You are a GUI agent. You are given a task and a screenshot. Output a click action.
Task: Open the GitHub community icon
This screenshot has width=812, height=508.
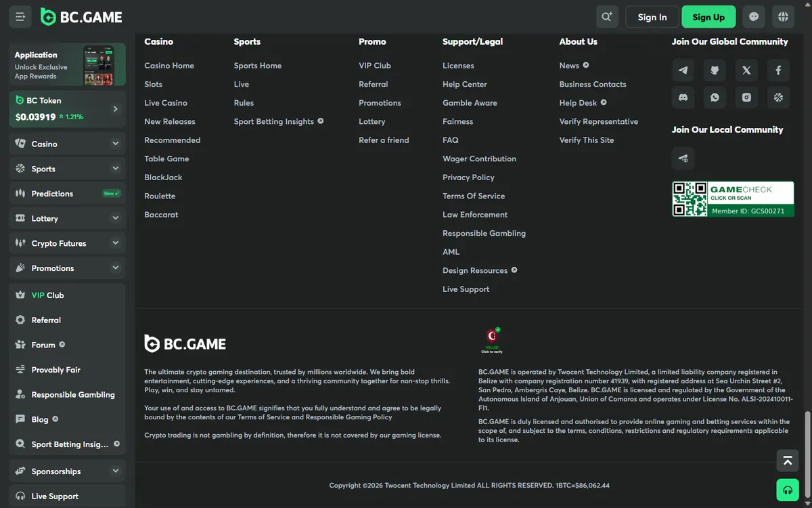(x=715, y=70)
